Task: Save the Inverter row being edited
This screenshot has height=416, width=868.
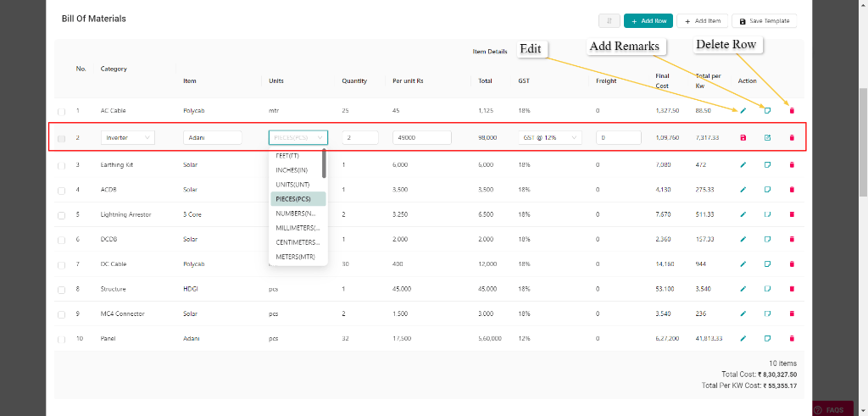Action: (743, 137)
